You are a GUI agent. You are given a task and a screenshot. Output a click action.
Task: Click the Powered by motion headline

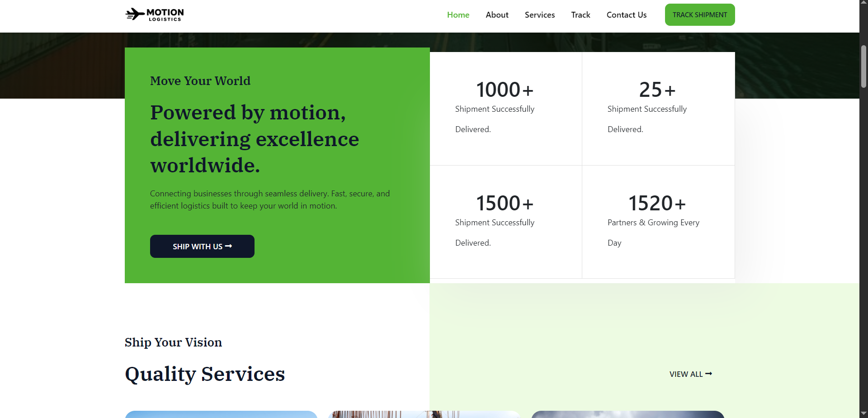254,139
